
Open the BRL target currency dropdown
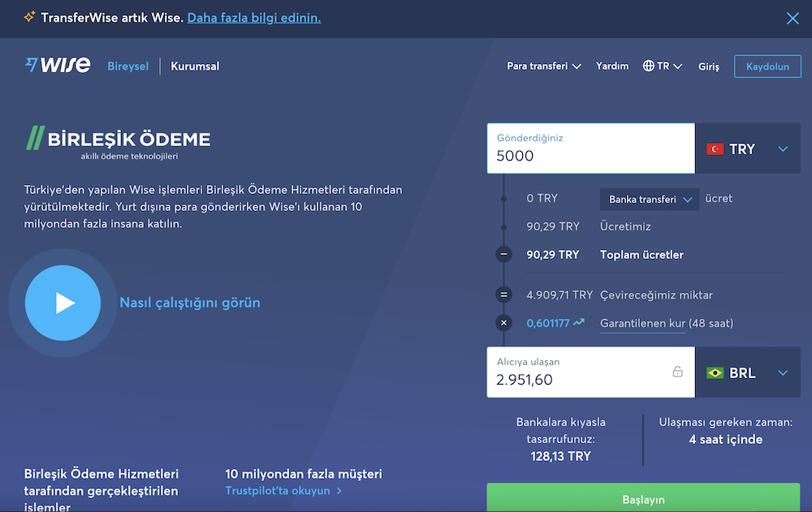tap(749, 372)
